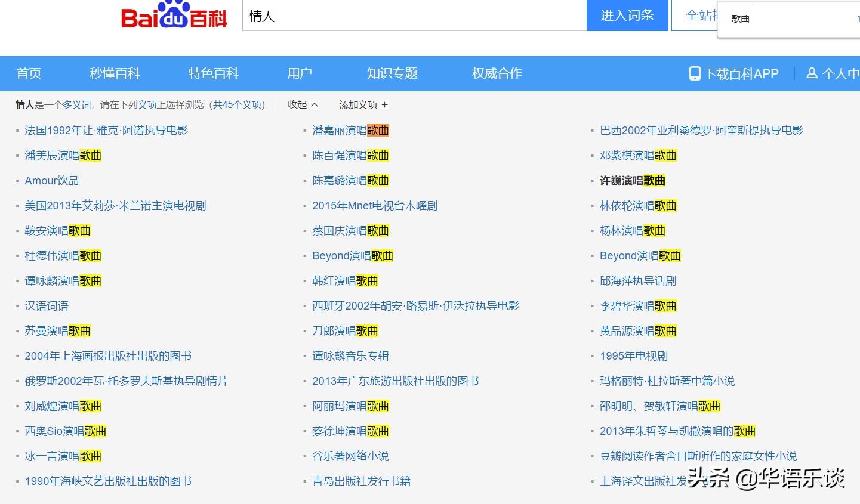860x504 pixels.
Task: Collapse the meanings list using 收起
Action: click(302, 104)
